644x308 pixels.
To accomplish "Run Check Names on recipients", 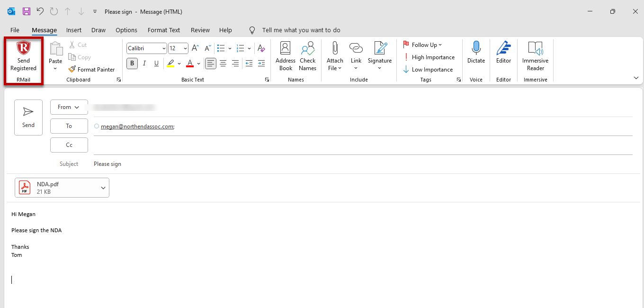I will point(307,56).
